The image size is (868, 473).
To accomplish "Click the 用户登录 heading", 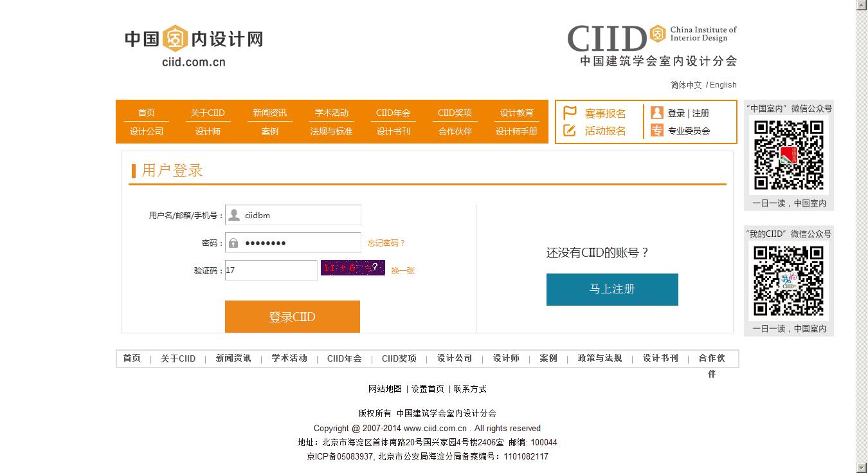I will point(172,171).
